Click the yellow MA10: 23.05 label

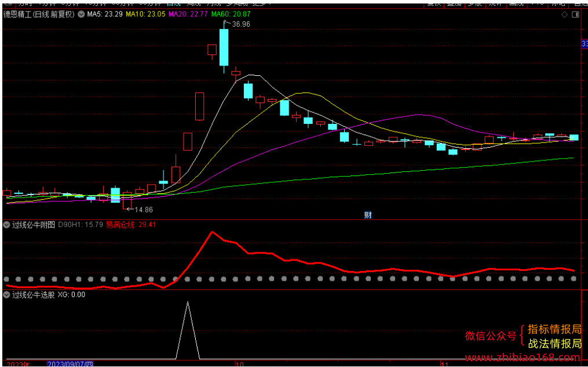(x=145, y=14)
